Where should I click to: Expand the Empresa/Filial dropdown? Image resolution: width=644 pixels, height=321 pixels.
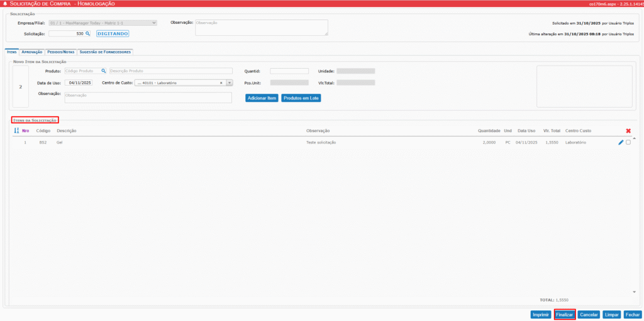click(154, 23)
